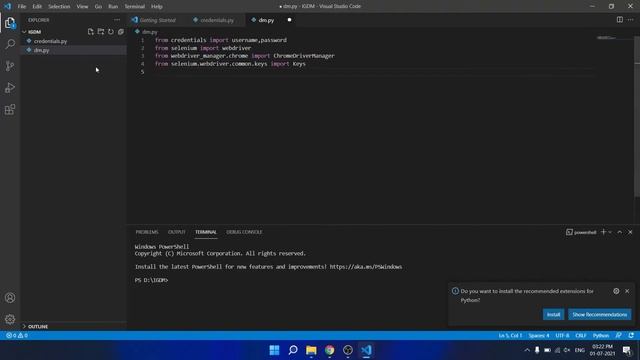Switch to the Problems panel tab

(147, 232)
